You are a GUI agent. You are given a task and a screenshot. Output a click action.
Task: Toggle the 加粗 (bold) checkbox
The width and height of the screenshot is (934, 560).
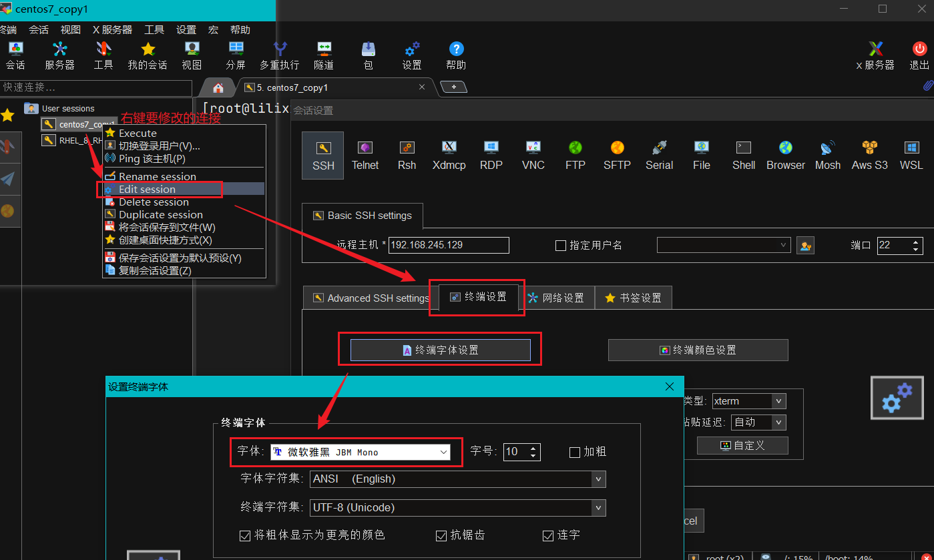tap(574, 453)
